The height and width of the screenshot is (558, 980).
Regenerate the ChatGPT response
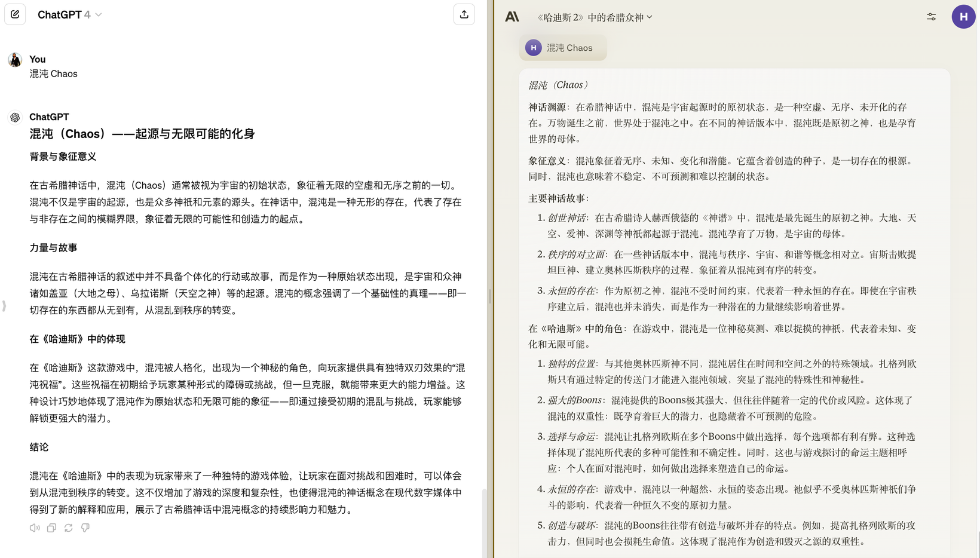[x=69, y=528]
